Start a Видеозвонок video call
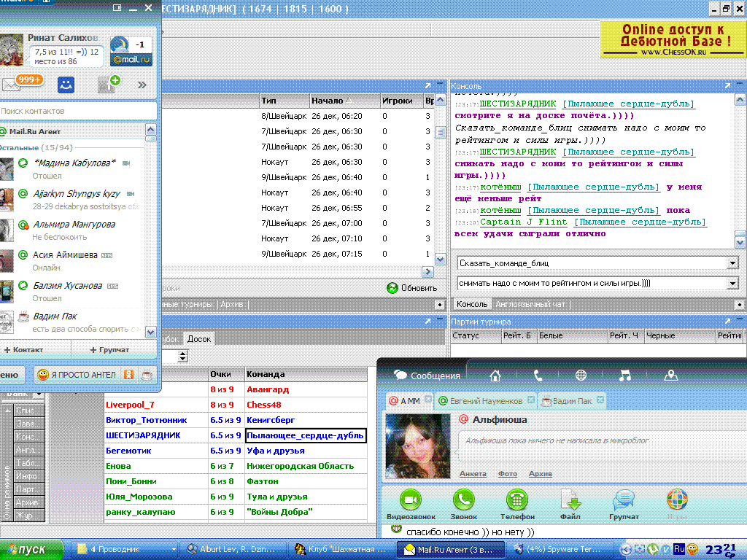Image resolution: width=747 pixels, height=560 pixels. (411, 505)
